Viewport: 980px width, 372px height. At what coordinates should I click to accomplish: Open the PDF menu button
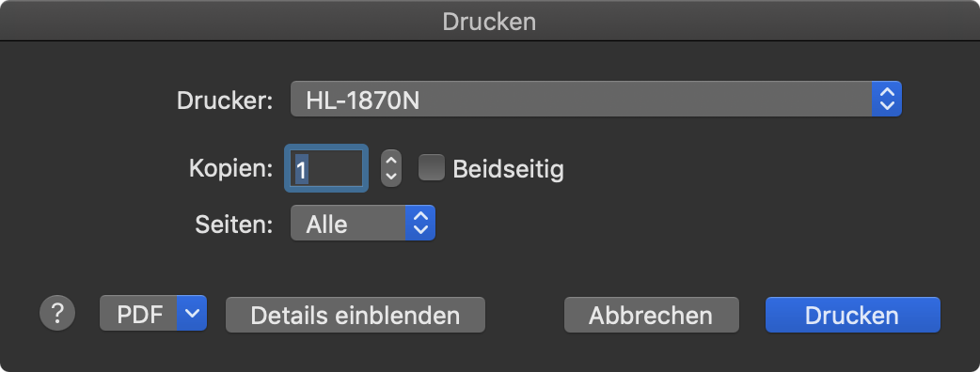(x=153, y=314)
